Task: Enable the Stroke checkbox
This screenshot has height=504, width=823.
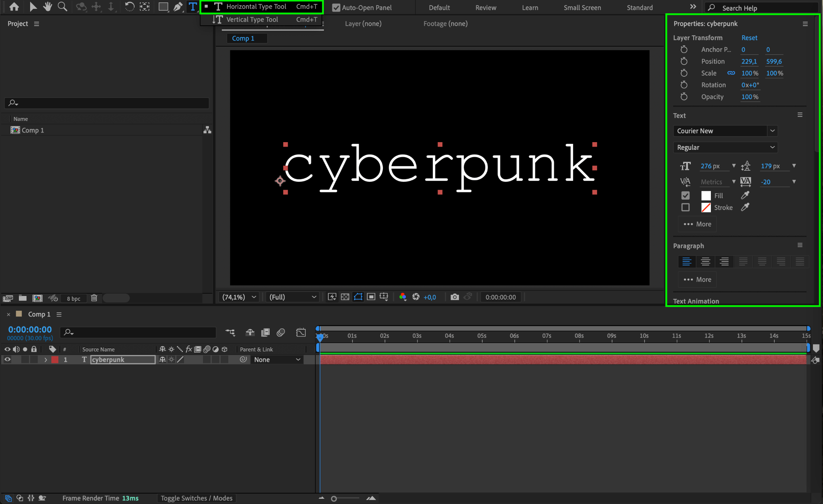Action: [x=686, y=207]
